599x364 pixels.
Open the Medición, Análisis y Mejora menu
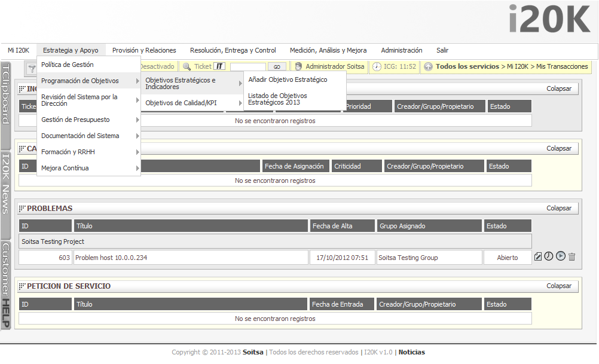tap(328, 50)
